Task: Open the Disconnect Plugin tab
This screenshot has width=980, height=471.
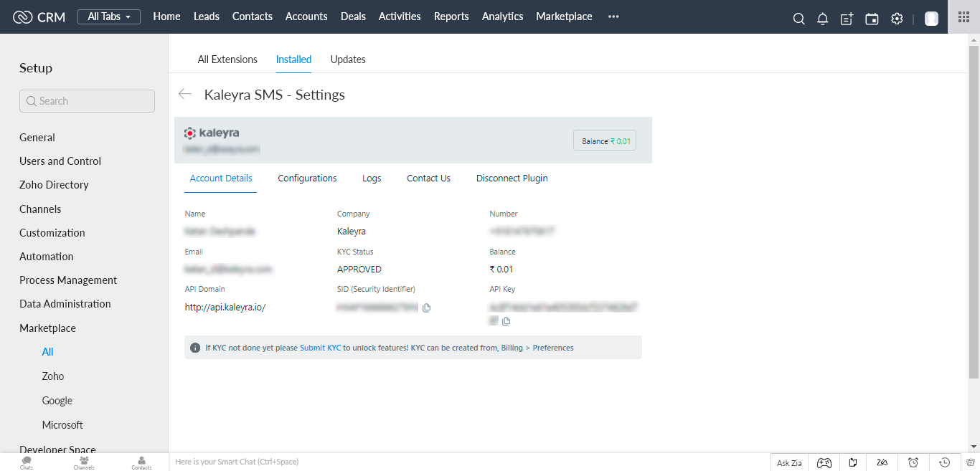Action: 512,179
